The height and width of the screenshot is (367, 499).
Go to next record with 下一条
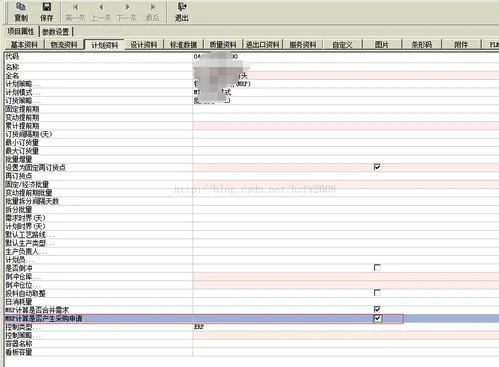coord(127,11)
